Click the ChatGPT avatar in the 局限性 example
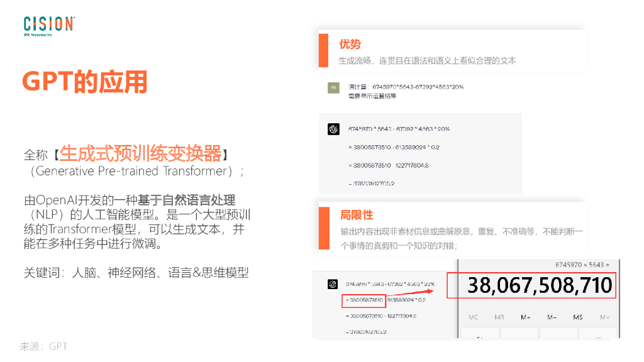The image size is (644, 362). tap(332, 283)
